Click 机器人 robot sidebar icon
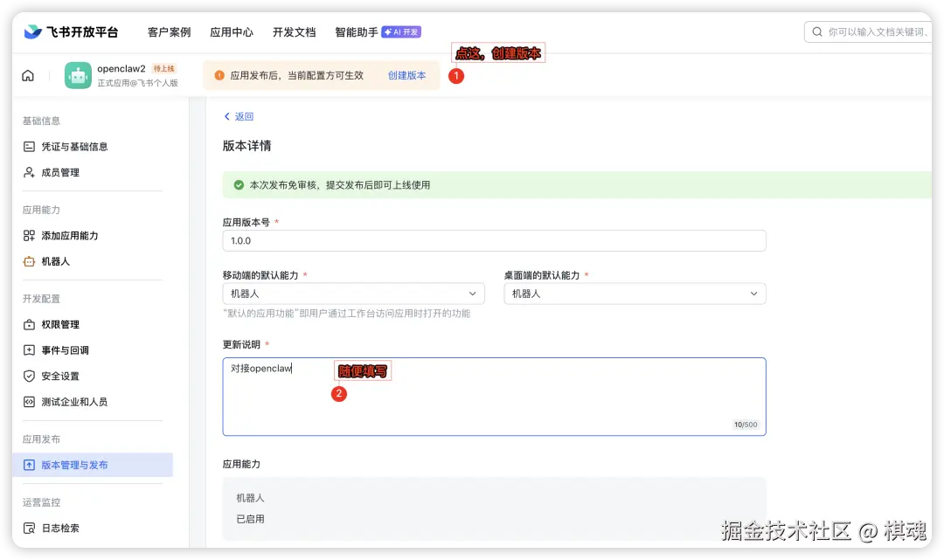 click(29, 262)
